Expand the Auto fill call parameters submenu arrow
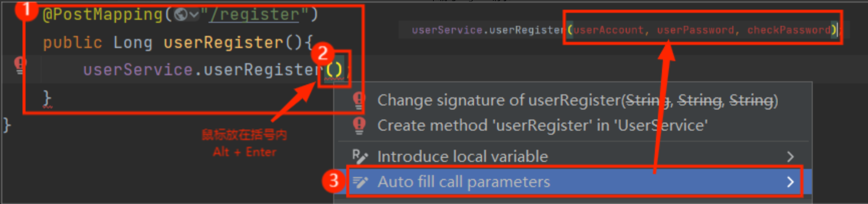 click(x=790, y=182)
